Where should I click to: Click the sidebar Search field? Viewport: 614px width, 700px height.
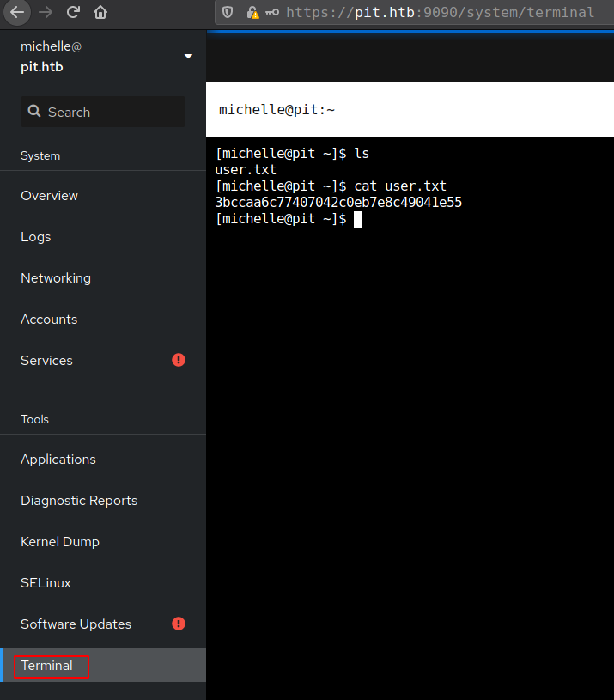pyautogui.click(x=103, y=112)
